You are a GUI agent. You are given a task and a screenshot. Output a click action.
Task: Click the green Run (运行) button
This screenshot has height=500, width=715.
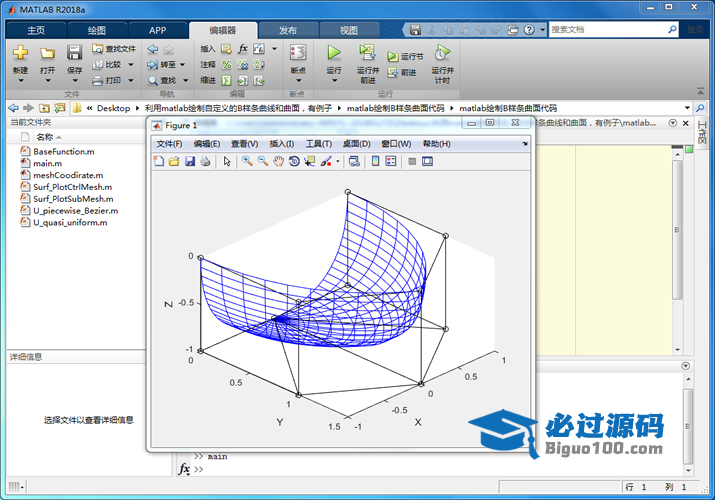334,53
